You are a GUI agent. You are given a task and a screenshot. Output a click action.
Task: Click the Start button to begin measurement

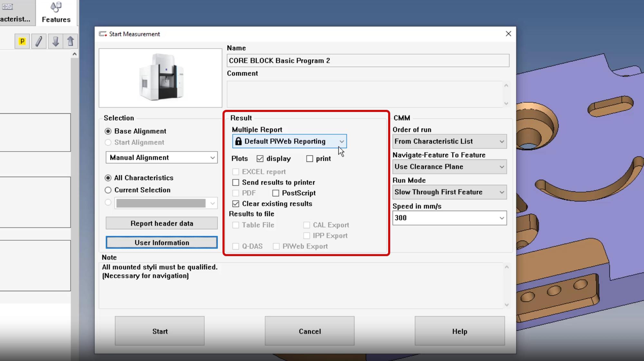pyautogui.click(x=160, y=331)
